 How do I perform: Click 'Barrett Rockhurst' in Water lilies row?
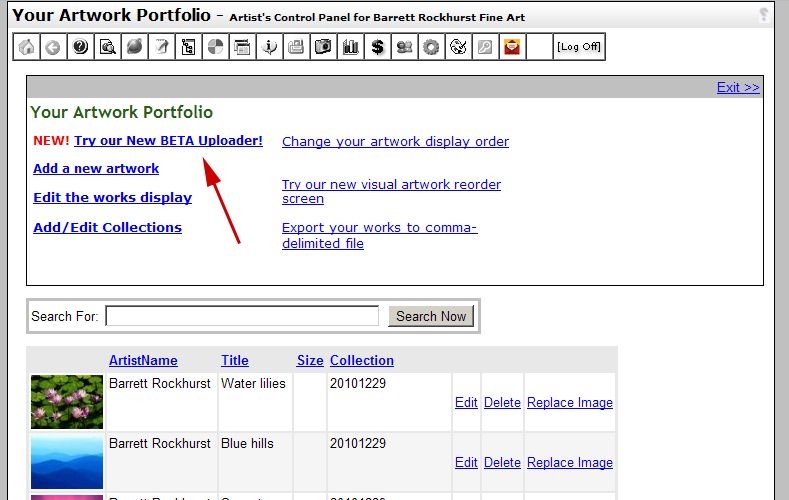(x=160, y=383)
